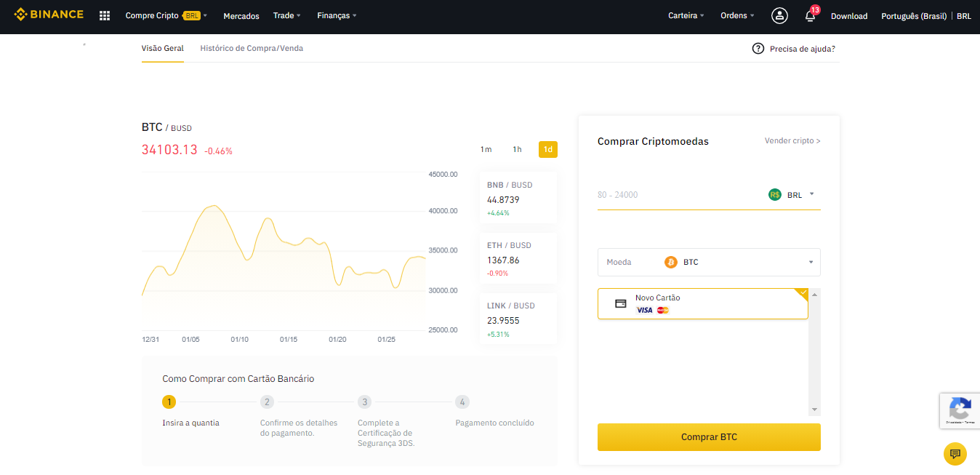Open the Moeda BTC dropdown

click(709, 262)
